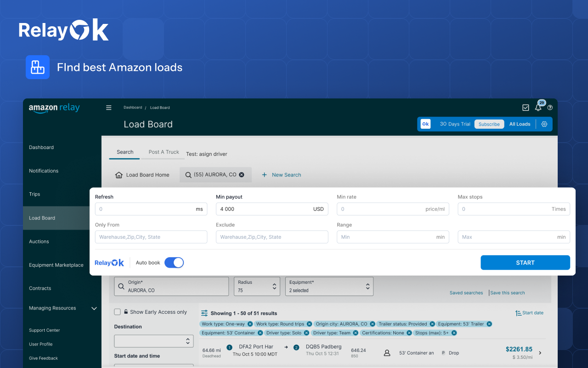Remove the Driver type: Solo filter
This screenshot has height=368, width=588.
pyautogui.click(x=306, y=333)
